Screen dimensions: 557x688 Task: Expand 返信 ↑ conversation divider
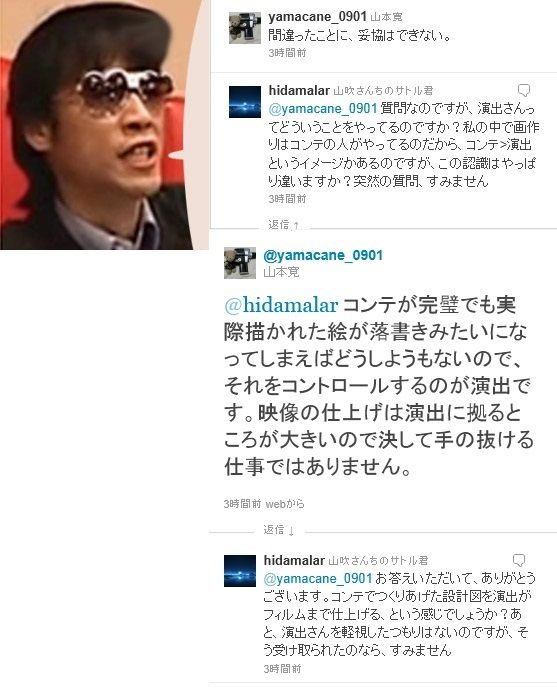[284, 224]
